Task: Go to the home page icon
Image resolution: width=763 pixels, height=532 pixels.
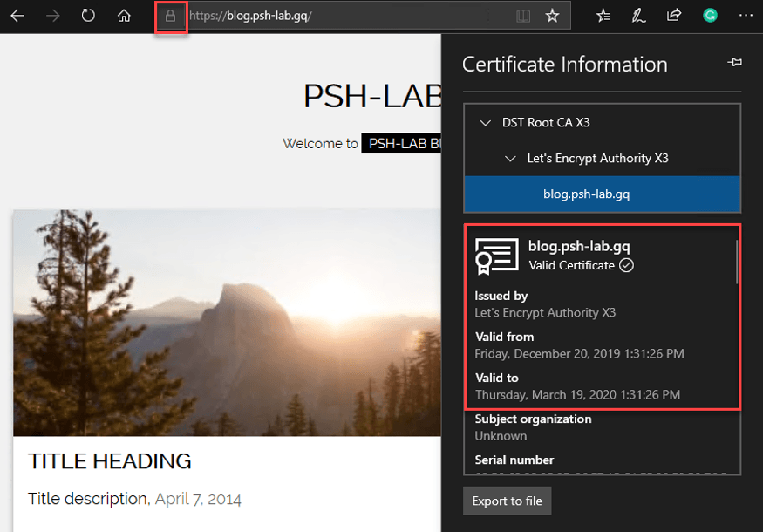Action: pos(124,16)
